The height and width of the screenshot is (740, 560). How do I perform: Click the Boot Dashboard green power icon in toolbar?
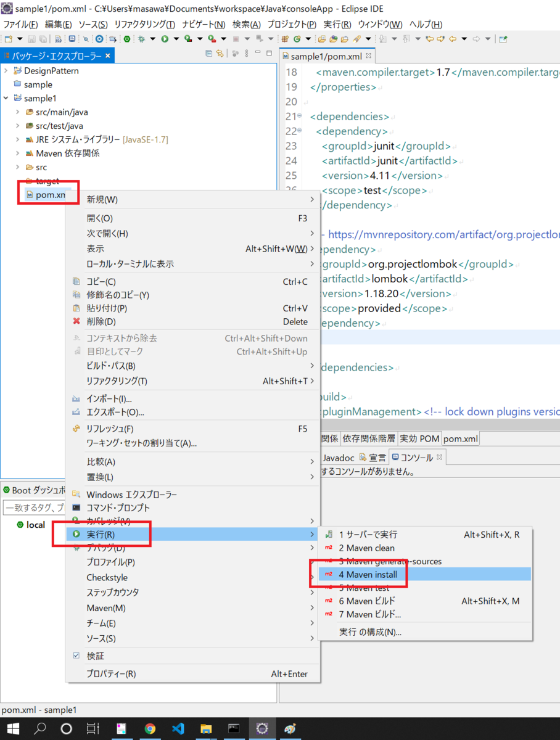coord(126,39)
